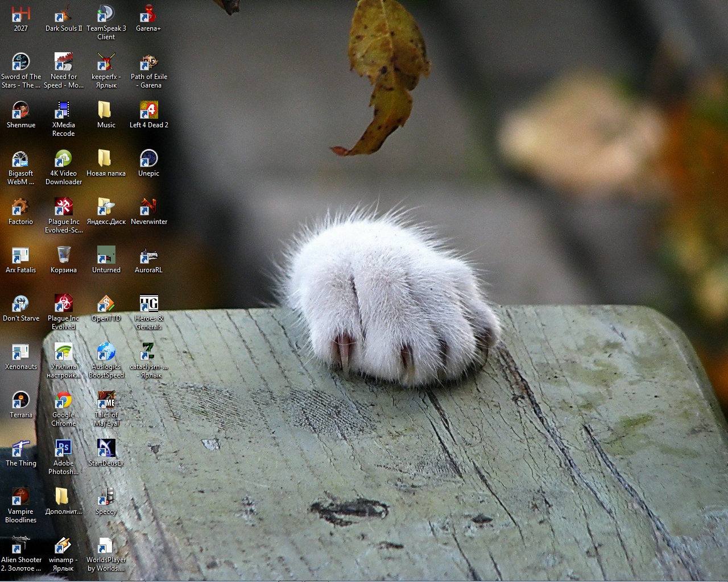Select the Dark Souls II desktop shortcut

(63, 14)
